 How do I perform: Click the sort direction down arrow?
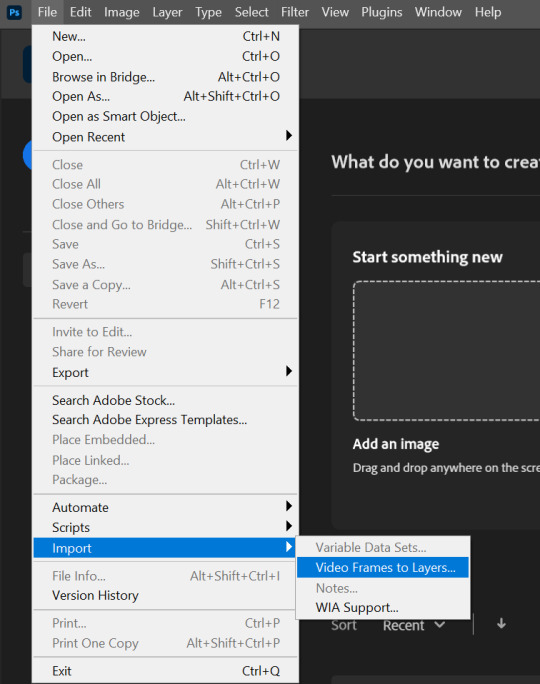pos(501,624)
